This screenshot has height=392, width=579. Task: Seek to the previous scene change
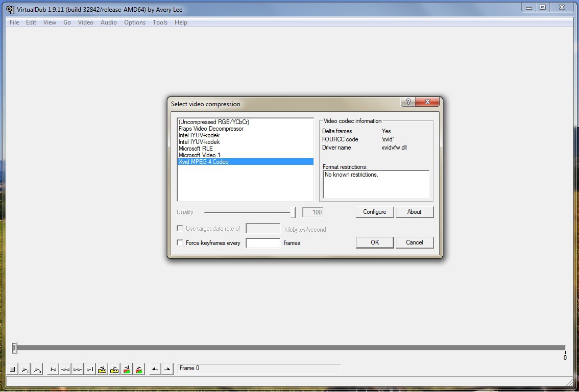[127, 369]
